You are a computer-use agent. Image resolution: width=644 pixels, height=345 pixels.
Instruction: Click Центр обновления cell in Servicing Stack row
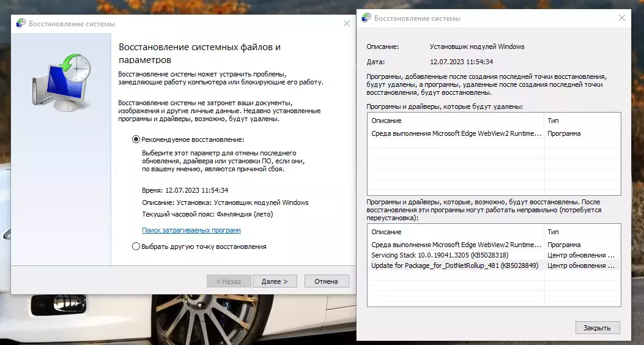click(581, 255)
